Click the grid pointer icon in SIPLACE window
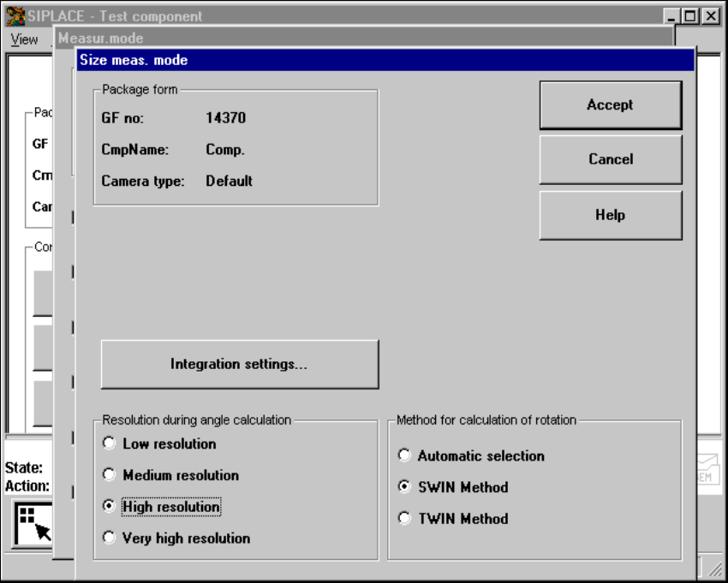Image resolution: width=728 pixels, height=583 pixels. point(33,525)
